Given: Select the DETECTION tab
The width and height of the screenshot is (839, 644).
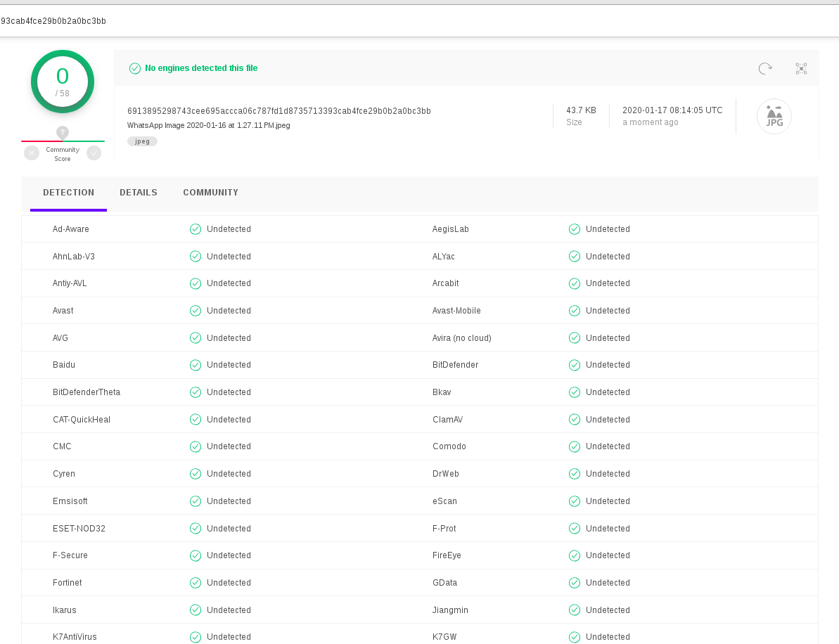Looking at the screenshot, I should coord(68,193).
